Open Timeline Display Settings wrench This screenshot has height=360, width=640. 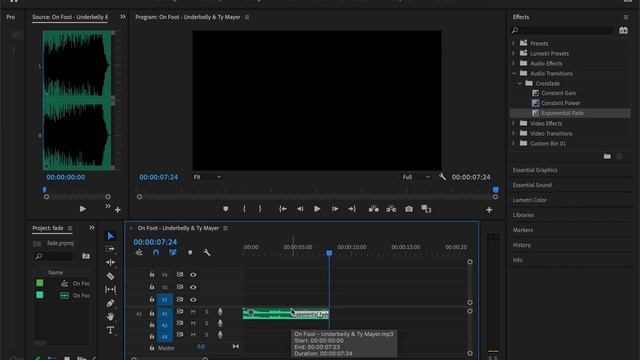pyautogui.click(x=207, y=253)
